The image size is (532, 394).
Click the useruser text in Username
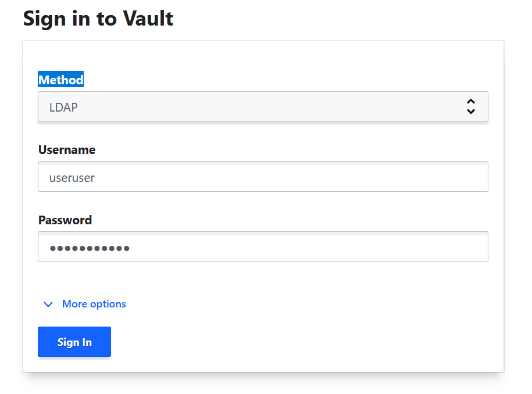[x=72, y=178]
